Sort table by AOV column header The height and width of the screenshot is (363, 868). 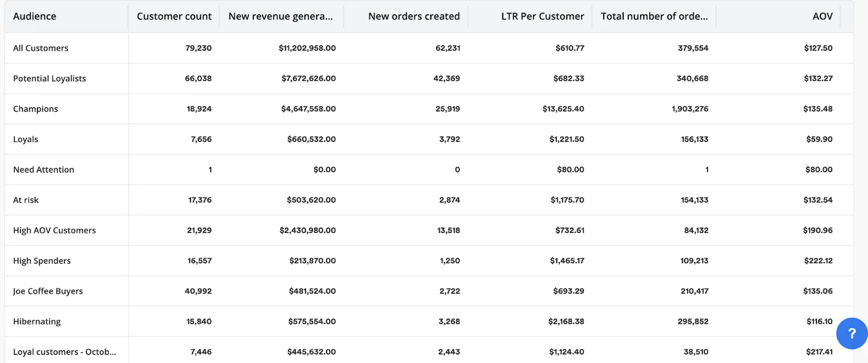pyautogui.click(x=822, y=16)
